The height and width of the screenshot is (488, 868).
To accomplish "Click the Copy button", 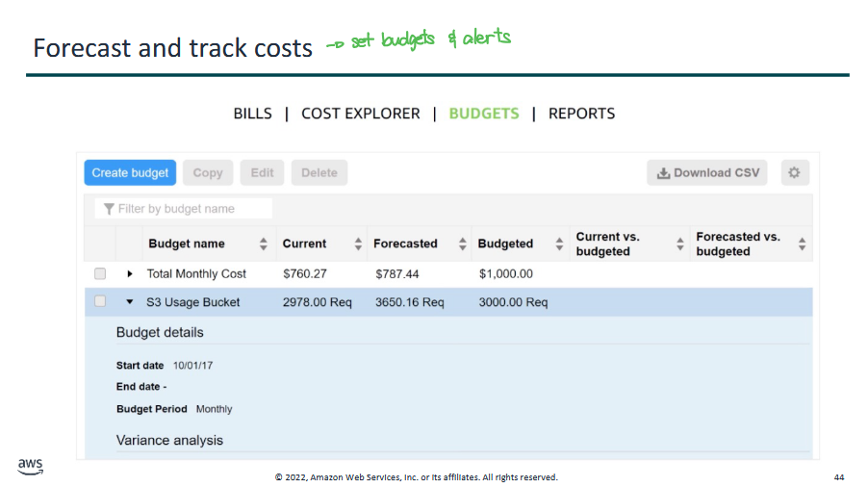I will [208, 173].
